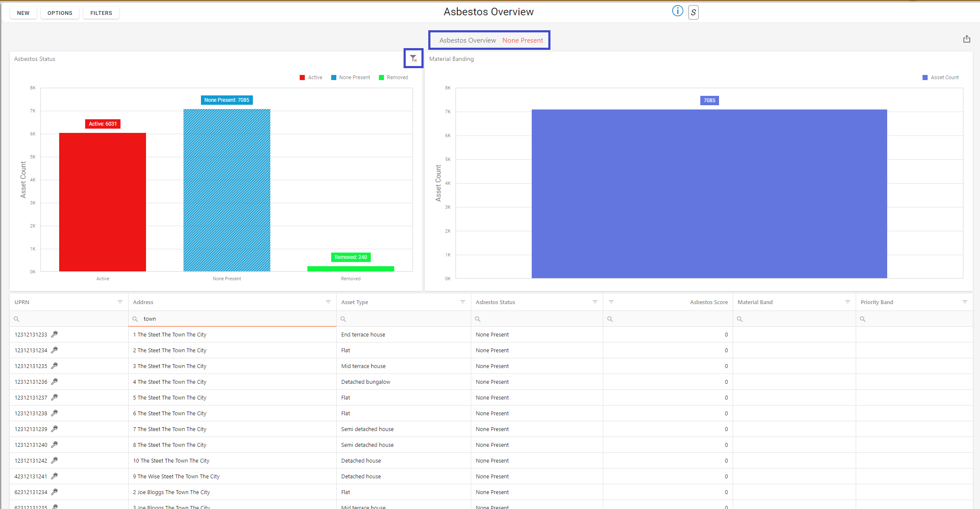Toggle Removed series in legend
This screenshot has width=980, height=509.
pos(393,78)
